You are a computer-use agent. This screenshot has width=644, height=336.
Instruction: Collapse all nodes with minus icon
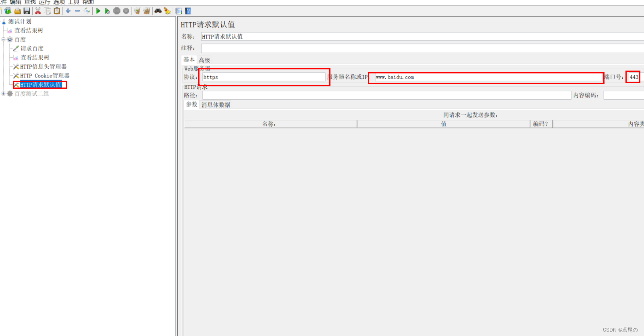point(77,11)
